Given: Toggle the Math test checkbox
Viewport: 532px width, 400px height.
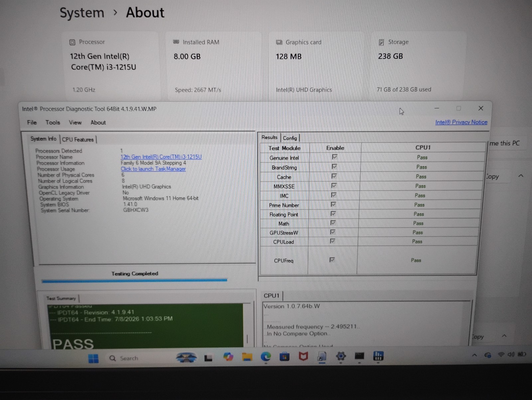Looking at the screenshot, I should click(333, 223).
